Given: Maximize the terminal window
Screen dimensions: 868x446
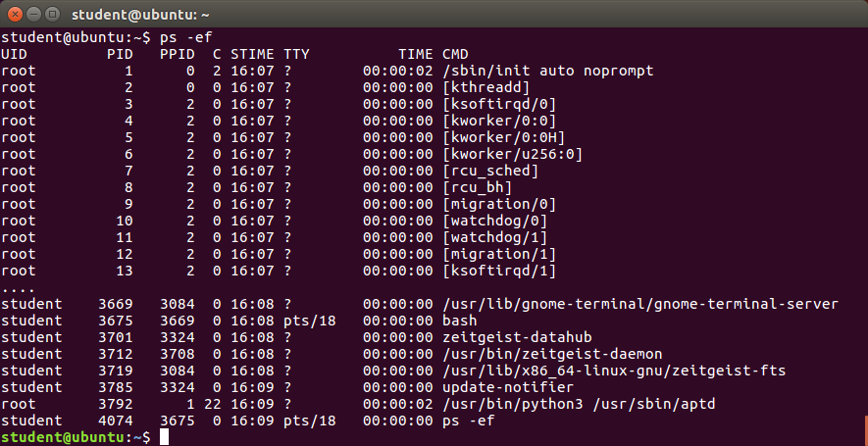Looking at the screenshot, I should tap(52, 14).
